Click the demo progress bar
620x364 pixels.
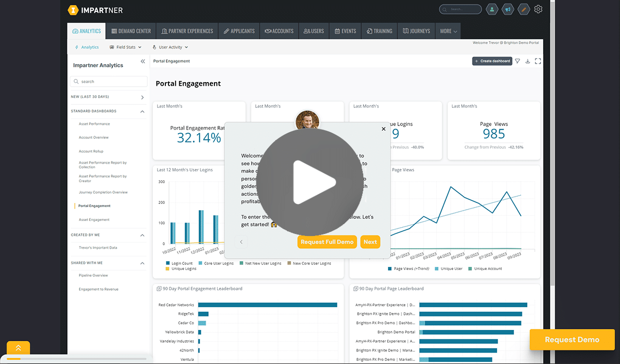point(76,359)
